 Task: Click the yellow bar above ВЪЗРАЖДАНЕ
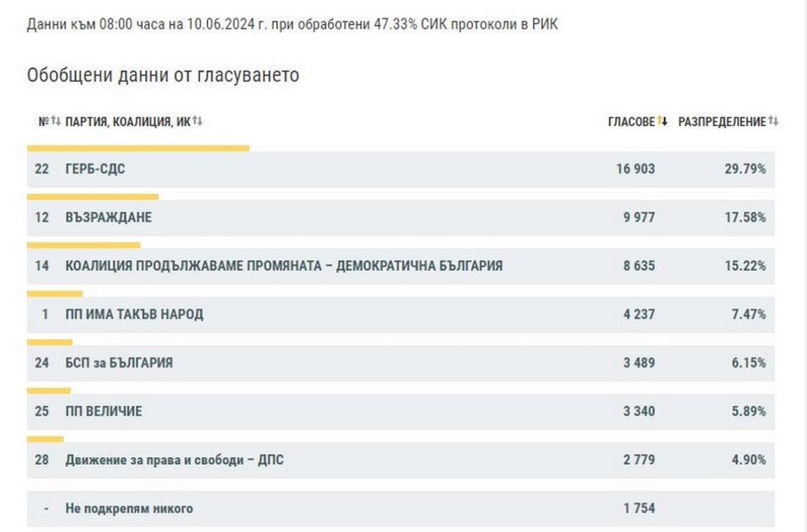(92, 197)
